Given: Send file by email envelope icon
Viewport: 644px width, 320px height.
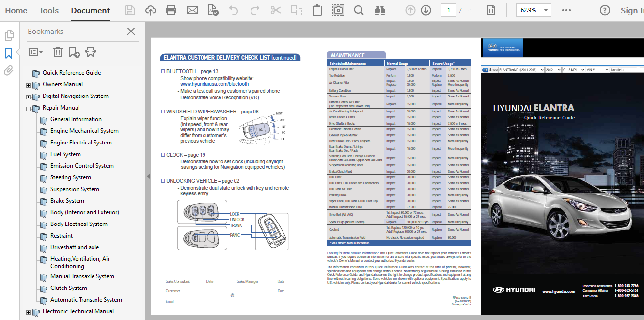Looking at the screenshot, I should pyautogui.click(x=192, y=10).
